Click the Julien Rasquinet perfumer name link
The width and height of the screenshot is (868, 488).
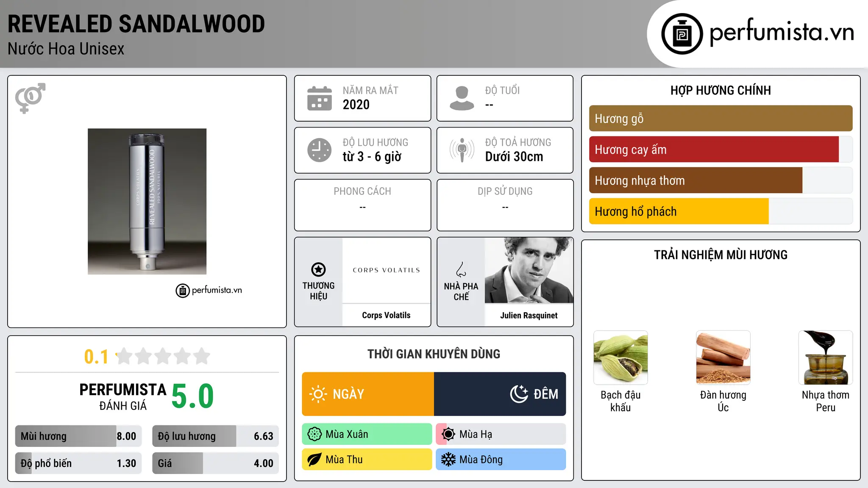click(x=529, y=315)
